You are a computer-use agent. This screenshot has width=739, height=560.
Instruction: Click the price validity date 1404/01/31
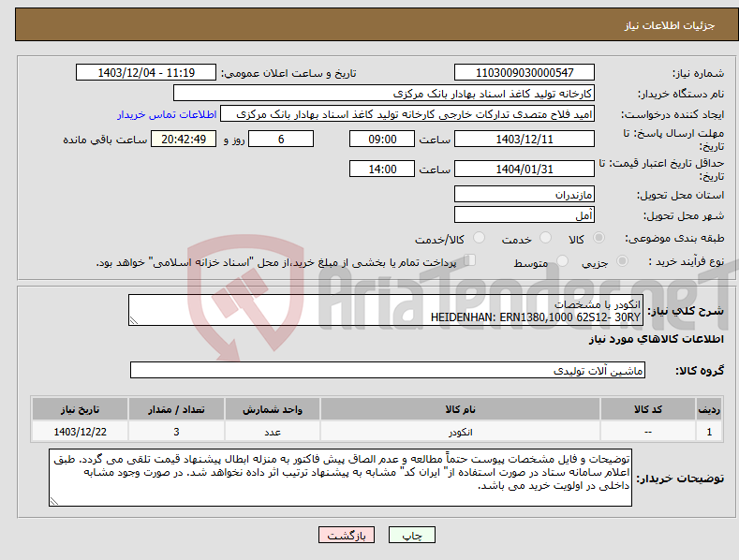coord(525,169)
